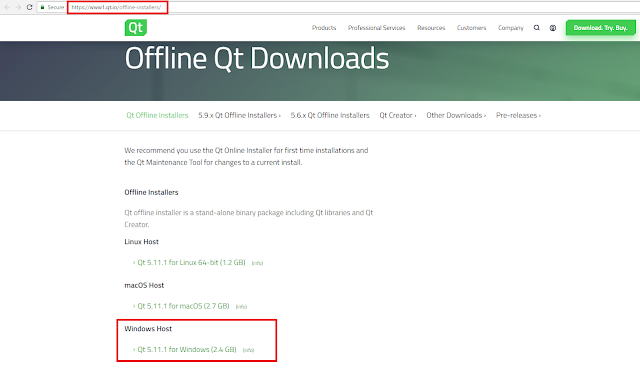Viewport: 640px width, 368px height.
Task: Go forward with browser forward arrow
Action: click(18, 7)
